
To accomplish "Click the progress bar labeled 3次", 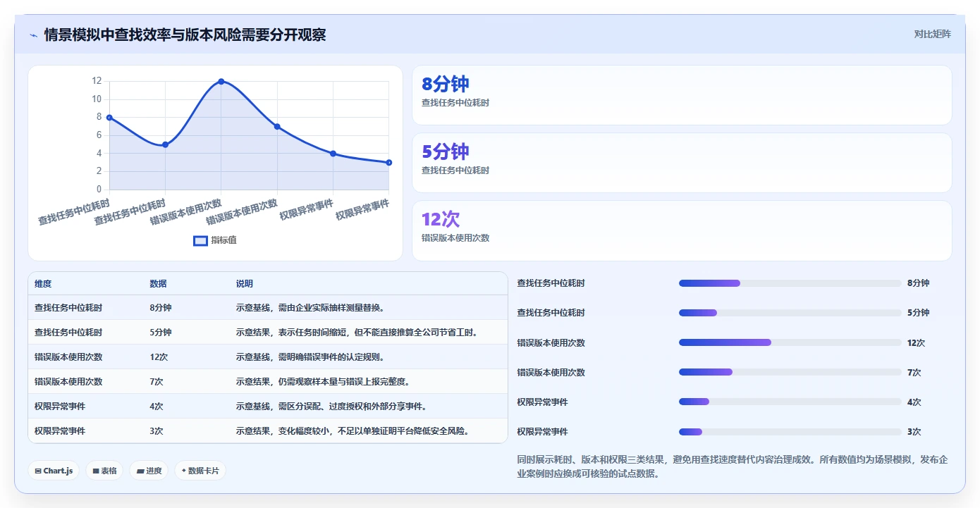I will click(x=790, y=432).
